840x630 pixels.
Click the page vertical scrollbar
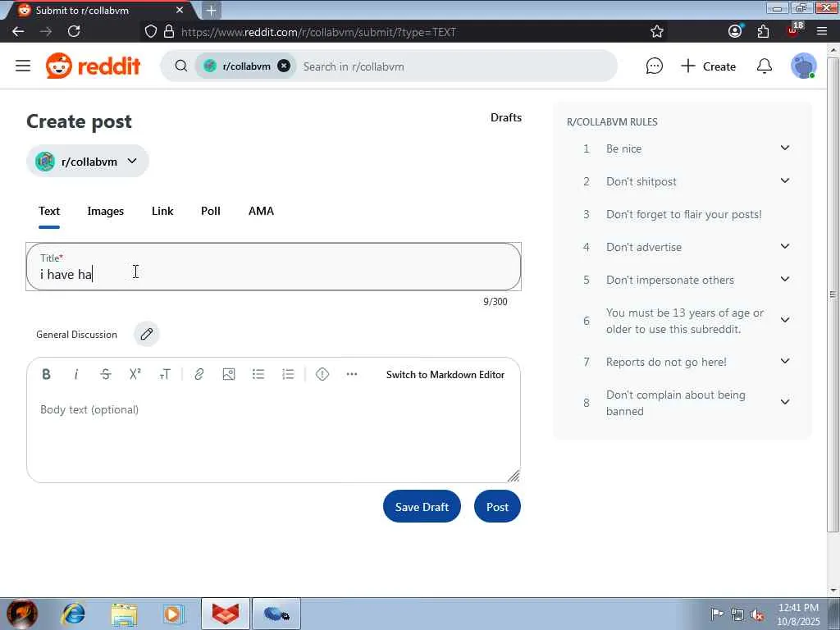833,294
